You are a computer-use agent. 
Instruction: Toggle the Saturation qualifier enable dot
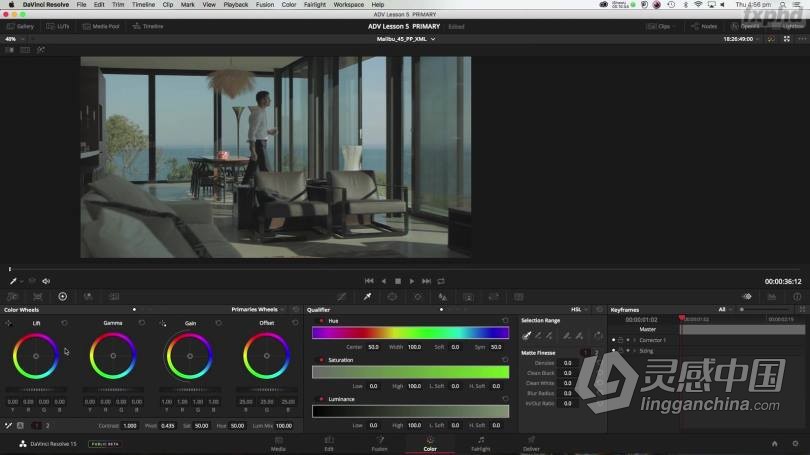[x=321, y=360]
